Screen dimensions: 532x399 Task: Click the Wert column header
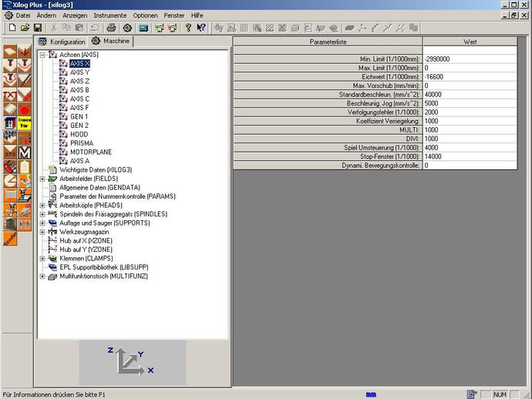[x=470, y=42]
